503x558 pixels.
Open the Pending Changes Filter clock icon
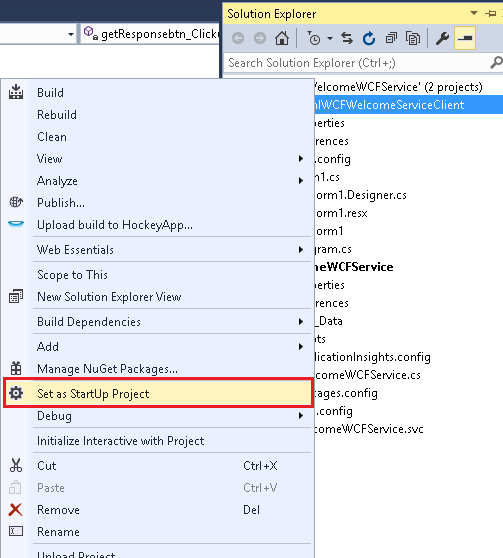tap(314, 38)
